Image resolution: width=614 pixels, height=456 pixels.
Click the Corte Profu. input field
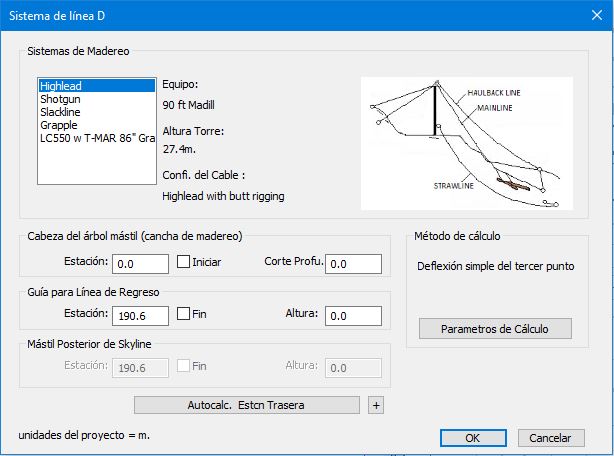pyautogui.click(x=354, y=264)
